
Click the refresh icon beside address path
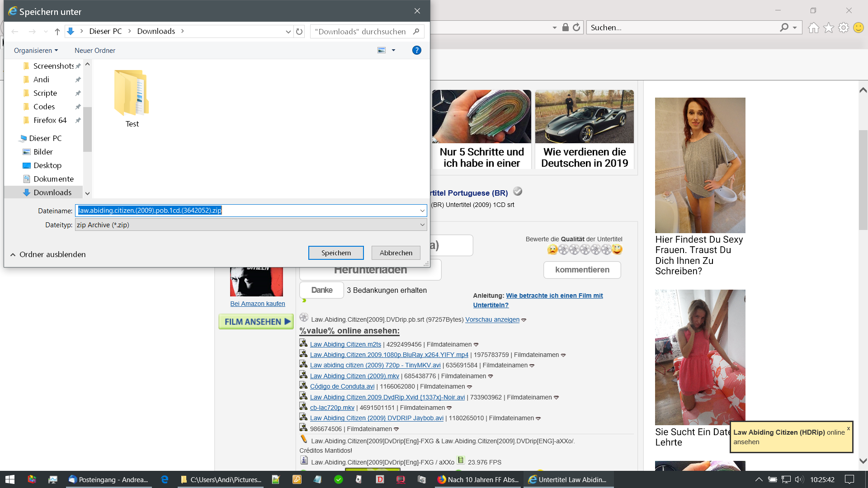(299, 32)
